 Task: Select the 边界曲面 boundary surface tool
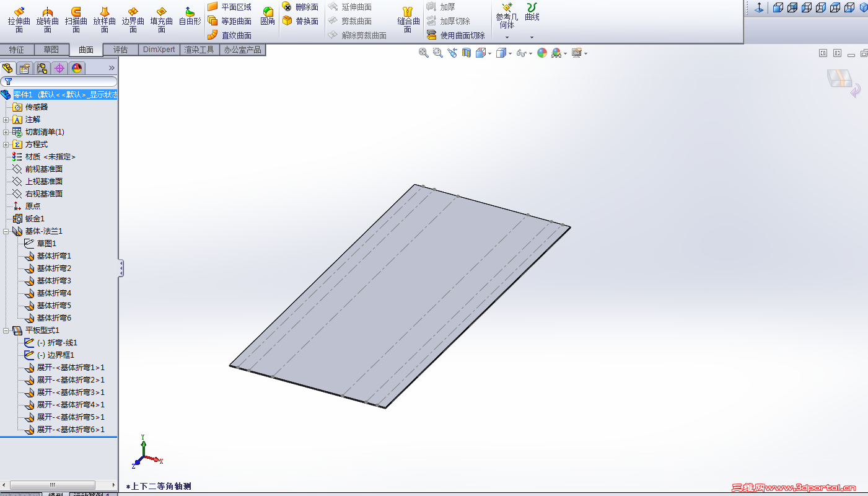(x=133, y=20)
